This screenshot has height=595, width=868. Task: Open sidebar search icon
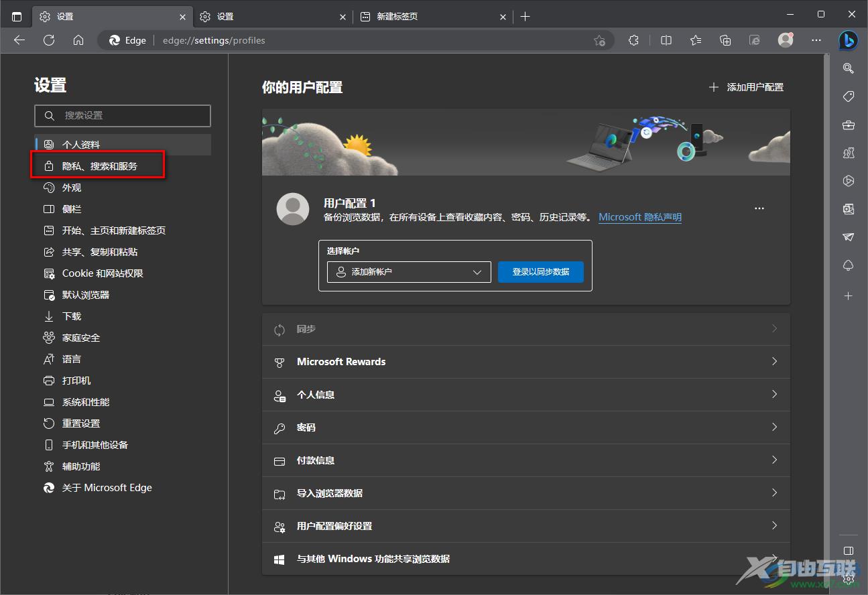(x=848, y=68)
